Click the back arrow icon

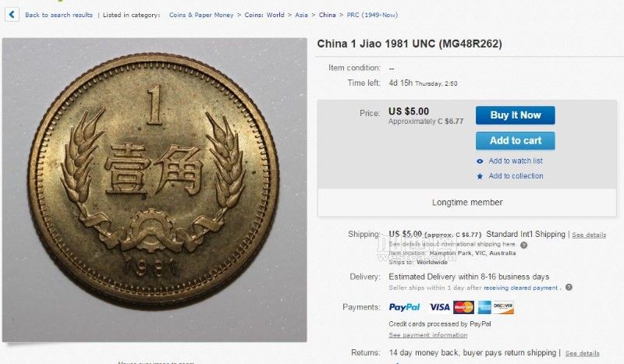[12, 15]
